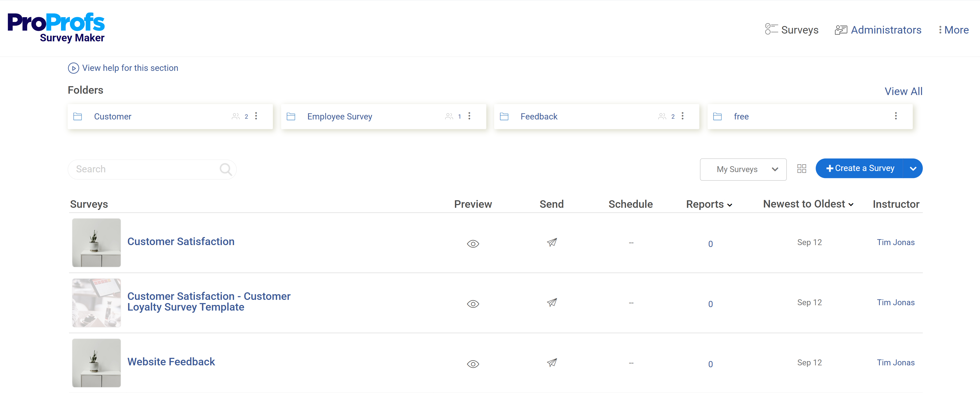Viewport: 980px width, 393px height.
Task: Click the Create a Survey button
Action: click(860, 168)
